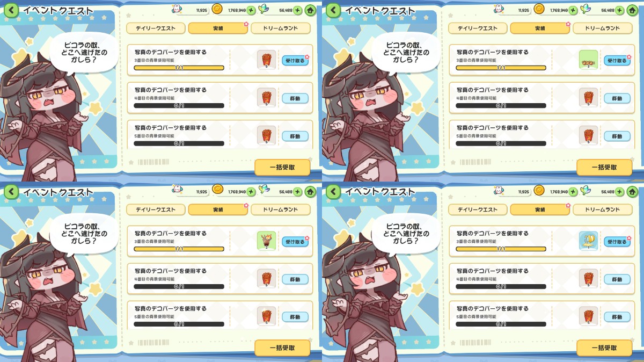Tap the golden trophy reward icon on blue background
Image resolution: width=644 pixels, height=362 pixels.
tap(588, 241)
